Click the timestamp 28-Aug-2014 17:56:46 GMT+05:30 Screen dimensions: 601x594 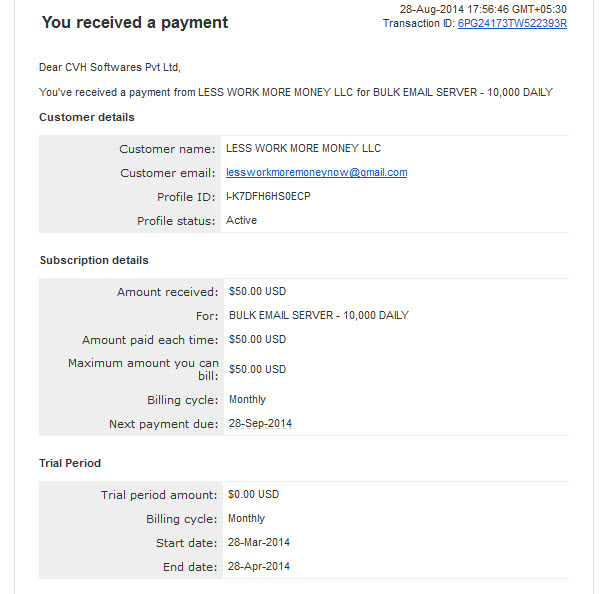click(x=483, y=9)
